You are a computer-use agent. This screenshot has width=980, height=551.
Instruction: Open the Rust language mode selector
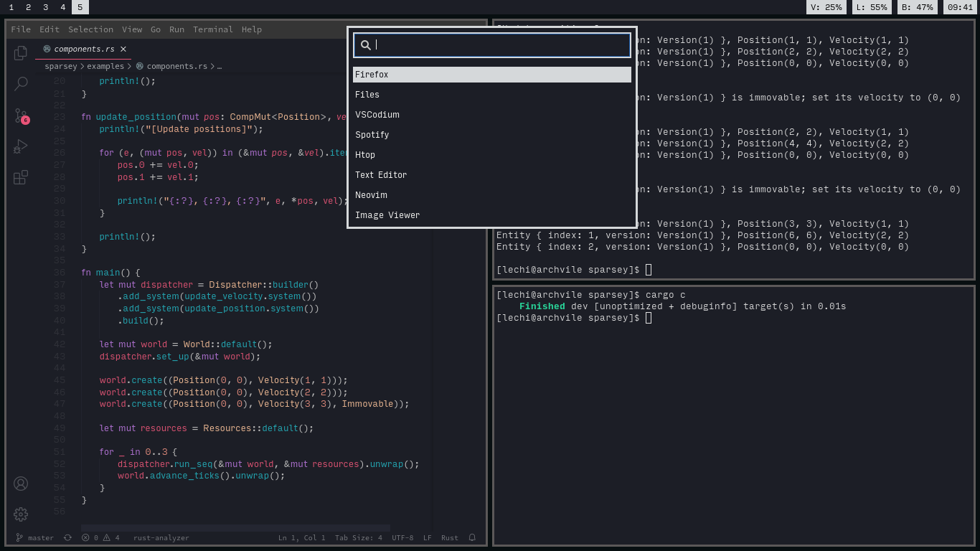(449, 537)
